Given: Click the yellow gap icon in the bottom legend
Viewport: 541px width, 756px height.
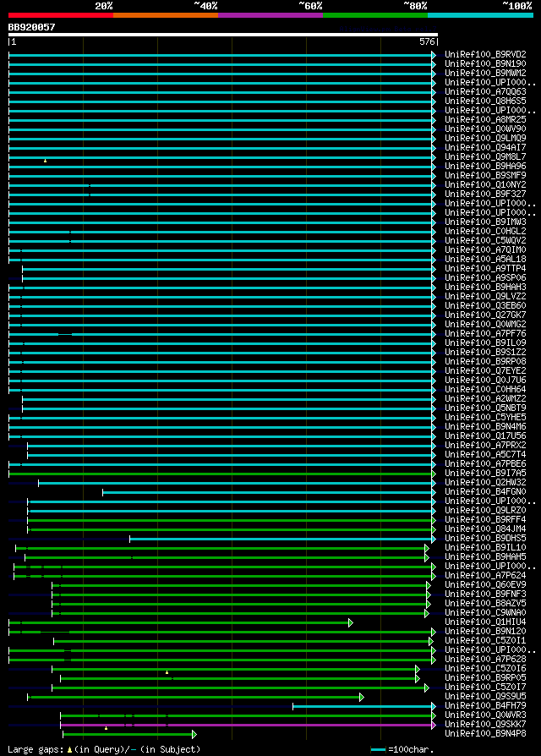Looking at the screenshot, I should point(70,750).
